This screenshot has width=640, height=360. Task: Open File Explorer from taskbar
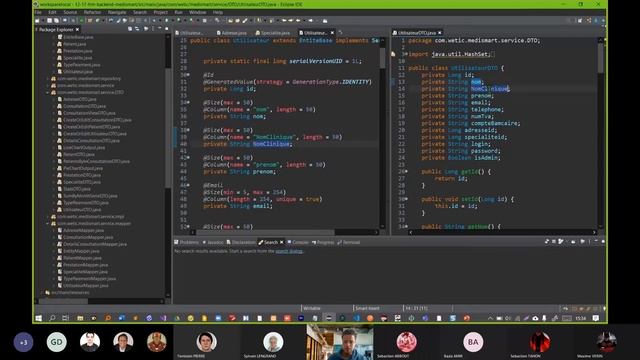[80, 318]
